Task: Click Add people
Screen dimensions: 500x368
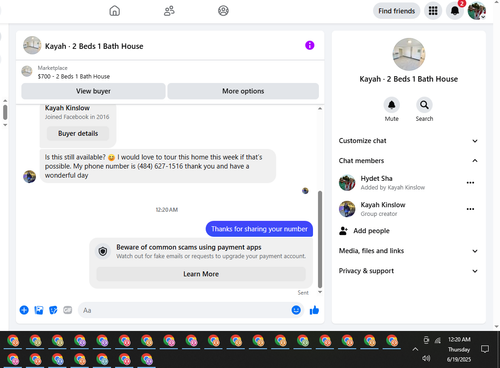Action: pos(364,231)
